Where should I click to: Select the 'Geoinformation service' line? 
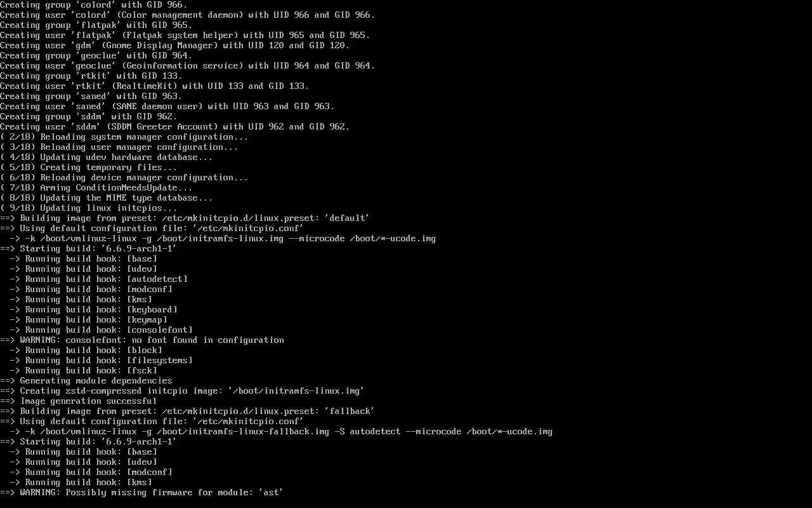click(x=187, y=65)
